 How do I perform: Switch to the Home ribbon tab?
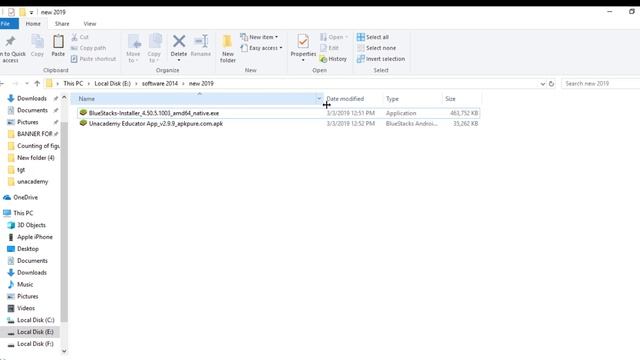coord(33,24)
